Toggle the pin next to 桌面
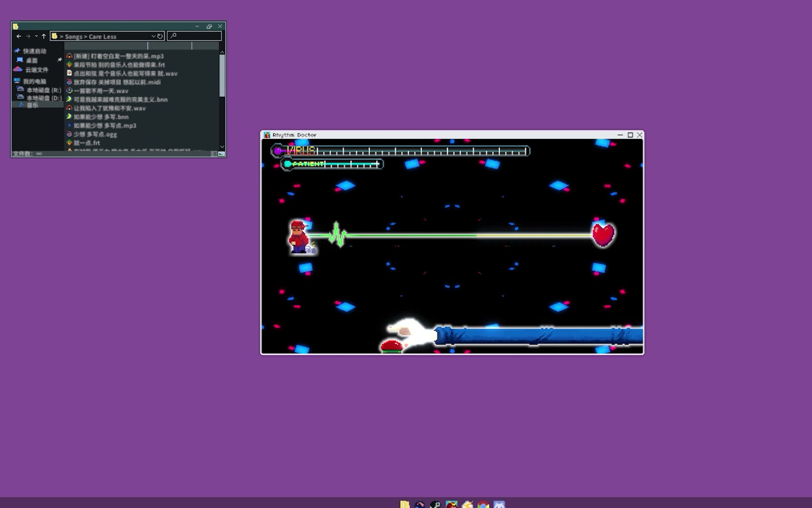 pyautogui.click(x=60, y=60)
